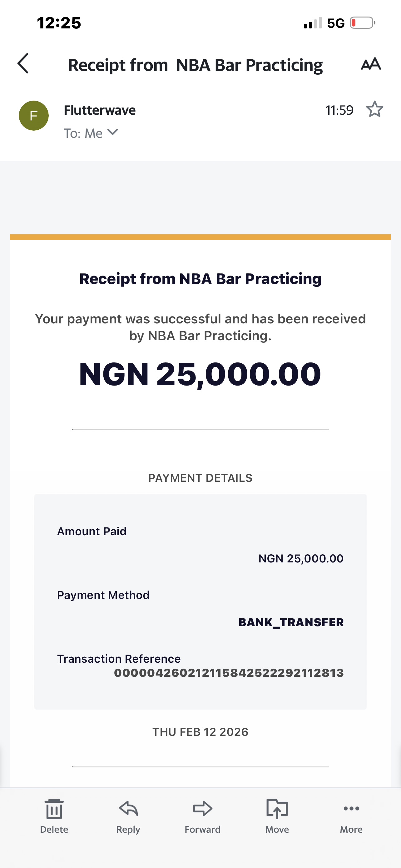
Task: Tap the Flutterwave sender name
Action: tap(100, 110)
